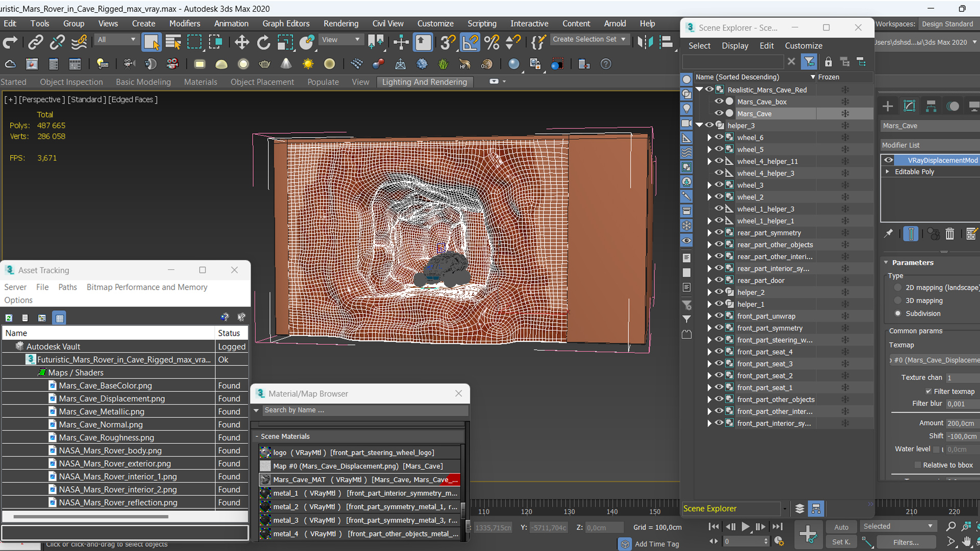Open the Graph Editors menu

(286, 23)
